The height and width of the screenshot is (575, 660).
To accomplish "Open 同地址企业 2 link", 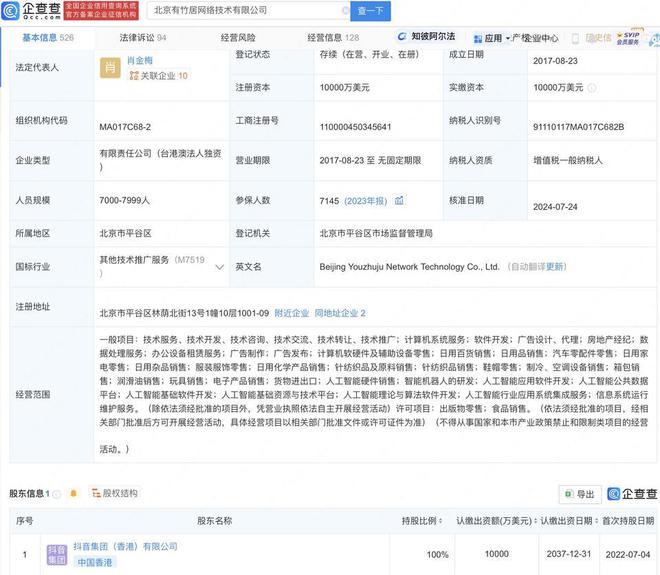I will 340,313.
